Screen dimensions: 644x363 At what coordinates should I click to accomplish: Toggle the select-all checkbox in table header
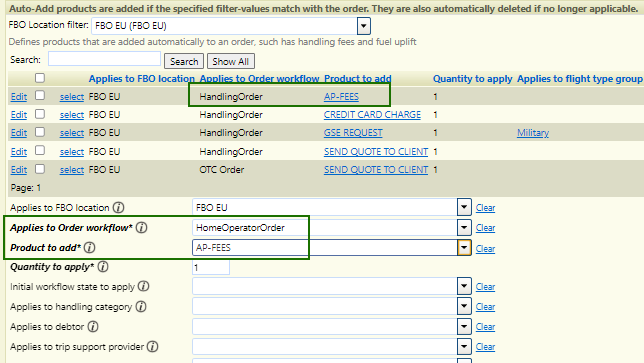click(40, 78)
